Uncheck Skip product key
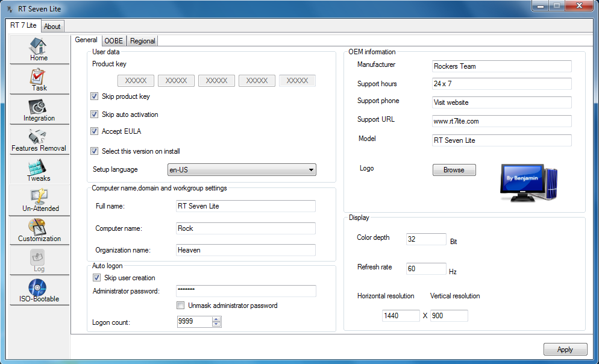The width and height of the screenshot is (599, 364). (95, 96)
